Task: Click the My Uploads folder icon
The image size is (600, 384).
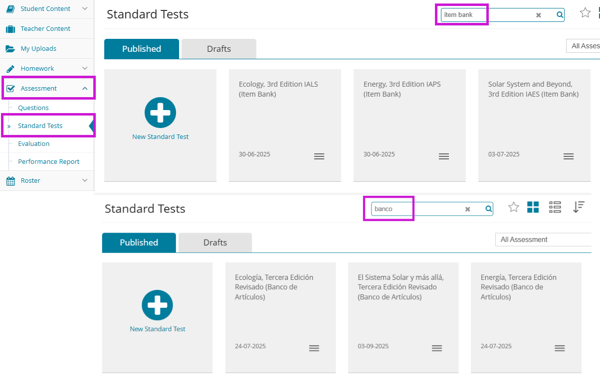Action: tap(10, 49)
